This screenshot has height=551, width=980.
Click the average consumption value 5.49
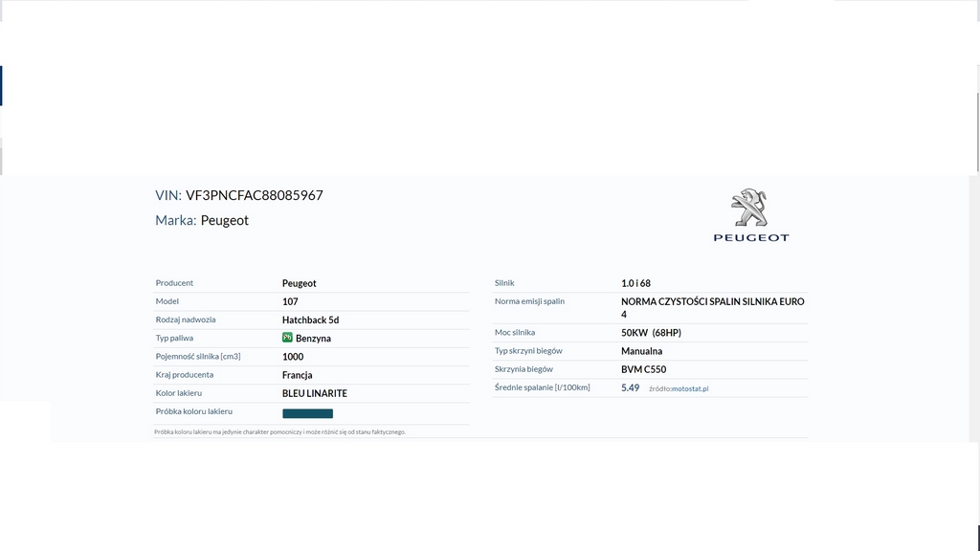pos(630,388)
